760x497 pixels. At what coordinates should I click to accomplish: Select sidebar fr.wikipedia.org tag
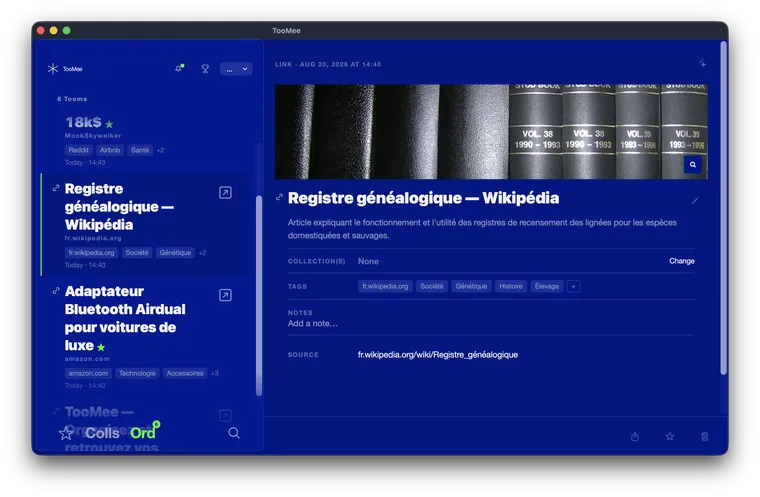[x=92, y=253]
